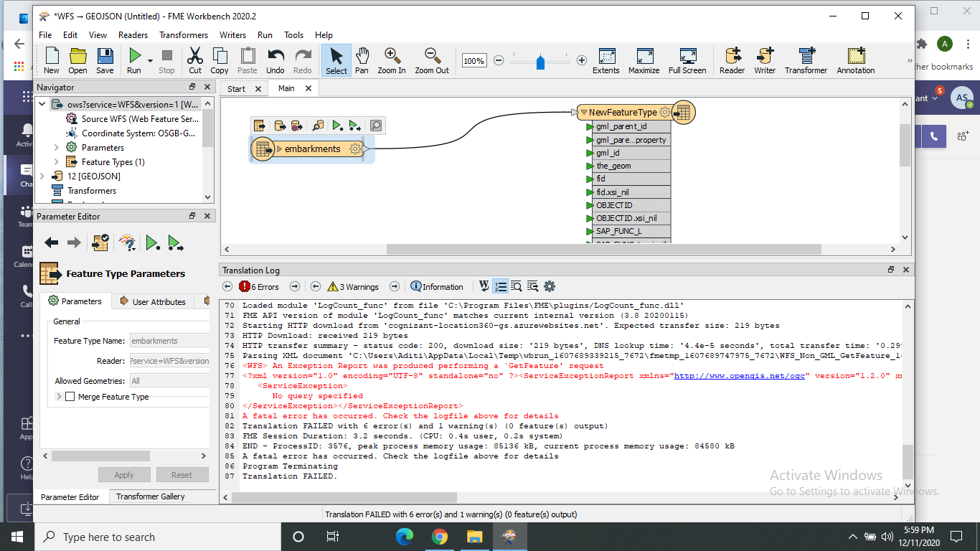Expand Feature Types (1) in Navigator
Screen dimensions: 980x551
(56, 161)
